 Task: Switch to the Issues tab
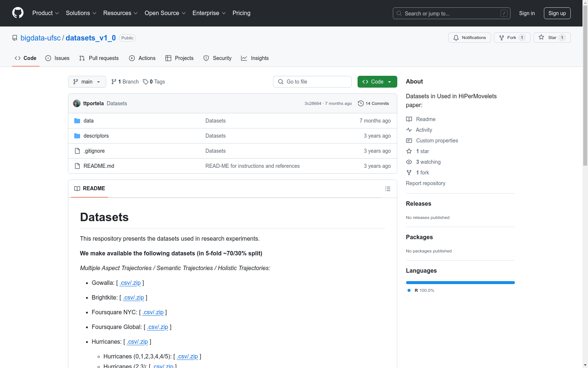point(57,58)
